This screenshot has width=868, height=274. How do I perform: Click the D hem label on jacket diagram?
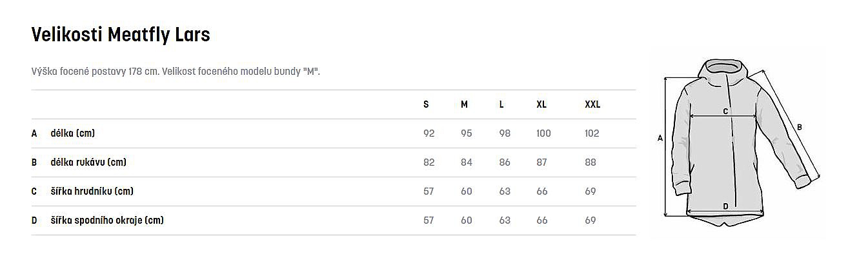tap(725, 206)
